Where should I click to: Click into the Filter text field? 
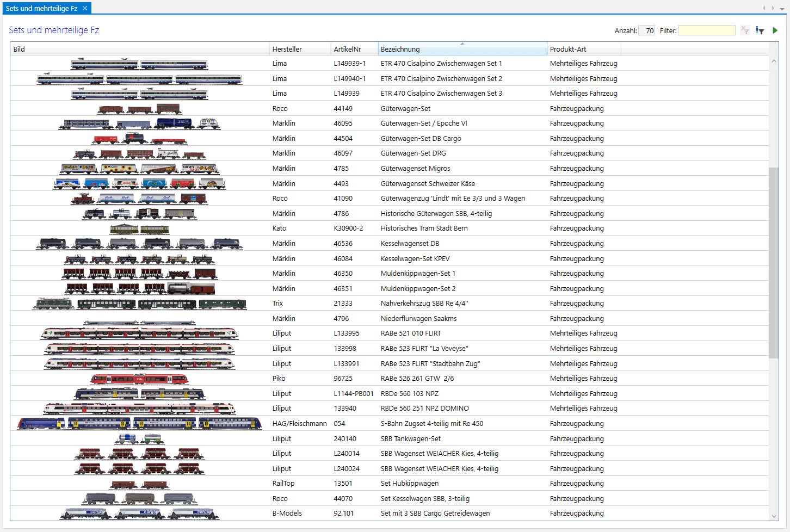706,30
